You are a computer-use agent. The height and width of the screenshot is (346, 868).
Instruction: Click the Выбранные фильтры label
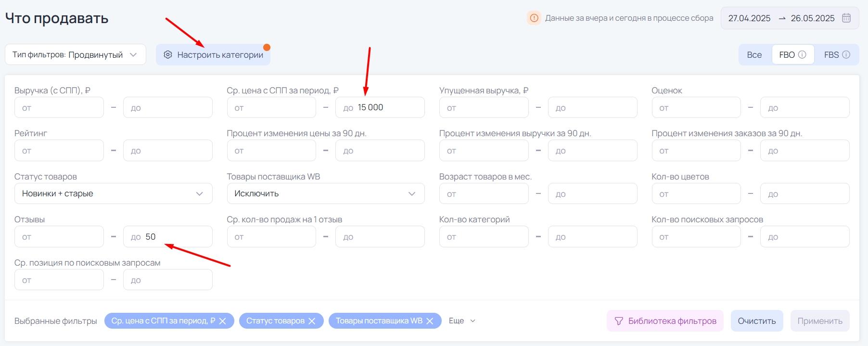point(56,321)
